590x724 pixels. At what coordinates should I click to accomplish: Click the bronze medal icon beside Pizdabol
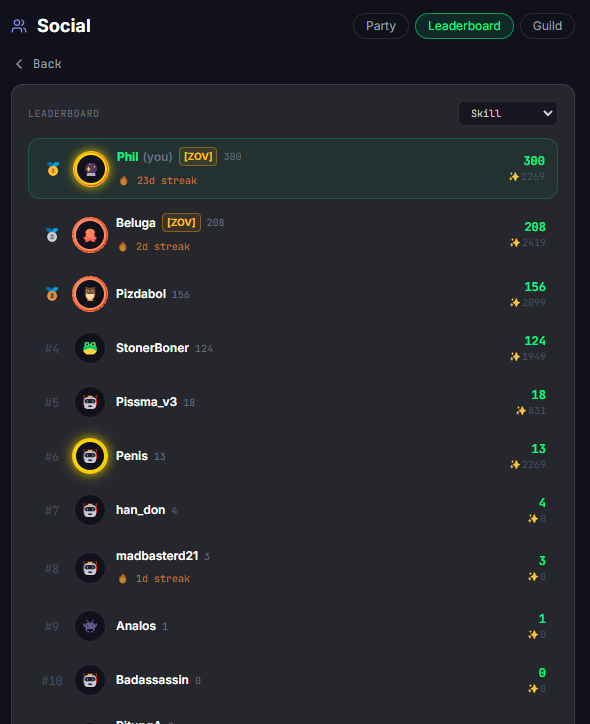coord(52,294)
